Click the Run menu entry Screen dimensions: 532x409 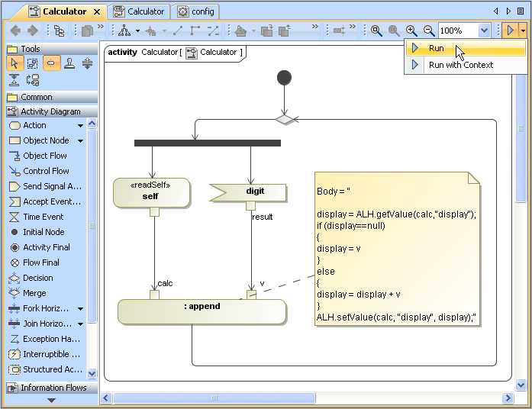pyautogui.click(x=436, y=48)
